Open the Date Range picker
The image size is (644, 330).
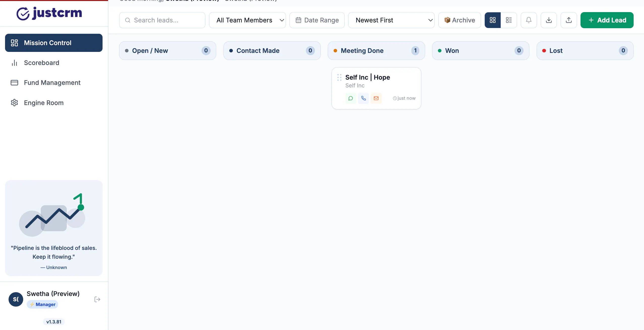pyautogui.click(x=317, y=20)
